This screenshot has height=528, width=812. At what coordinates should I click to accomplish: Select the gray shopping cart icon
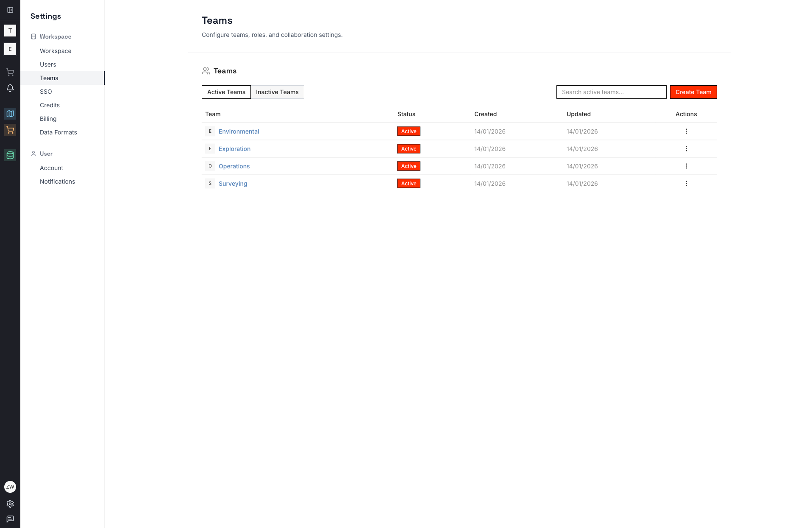point(10,72)
